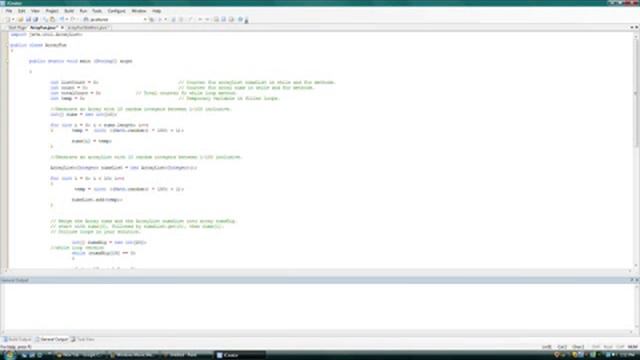Click the Save toolbar icon
640x360 pixels.
click(28, 20)
